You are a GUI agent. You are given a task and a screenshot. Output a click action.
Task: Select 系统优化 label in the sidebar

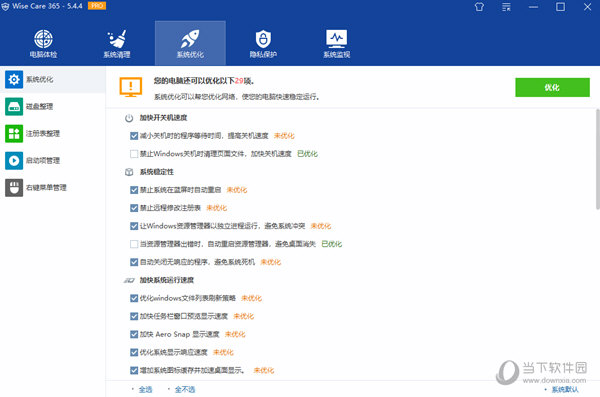(39, 79)
